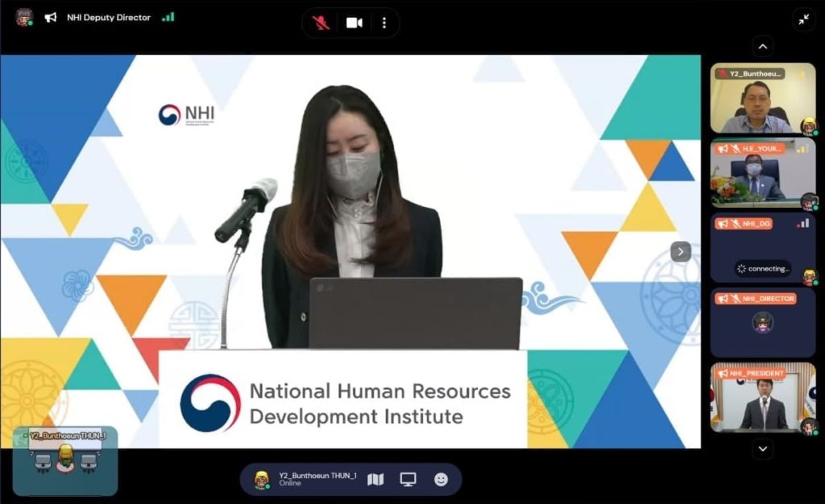825x504 pixels.
Task: Click the megaphone icon on the NHI_DIRECTOR tile
Action: [x=723, y=299]
